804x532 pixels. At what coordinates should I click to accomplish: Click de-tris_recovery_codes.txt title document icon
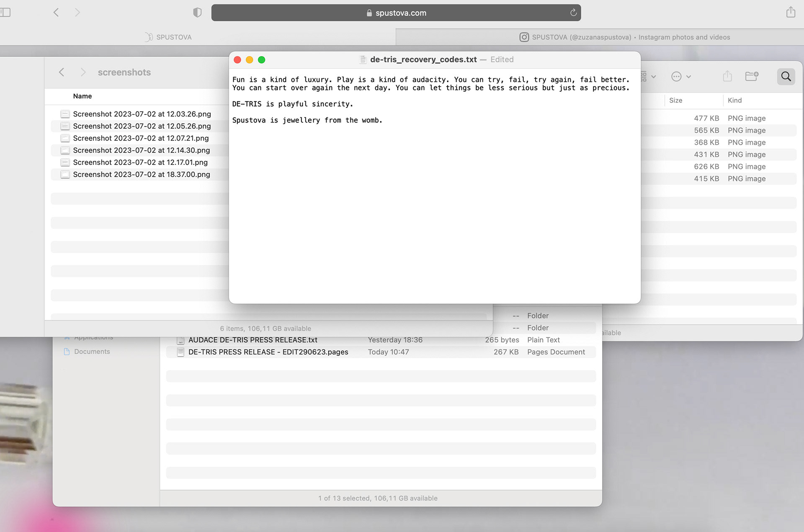pos(363,59)
